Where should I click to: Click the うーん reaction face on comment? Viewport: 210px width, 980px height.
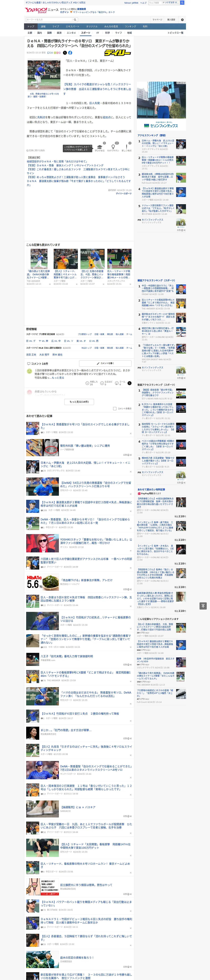coord(117,383)
